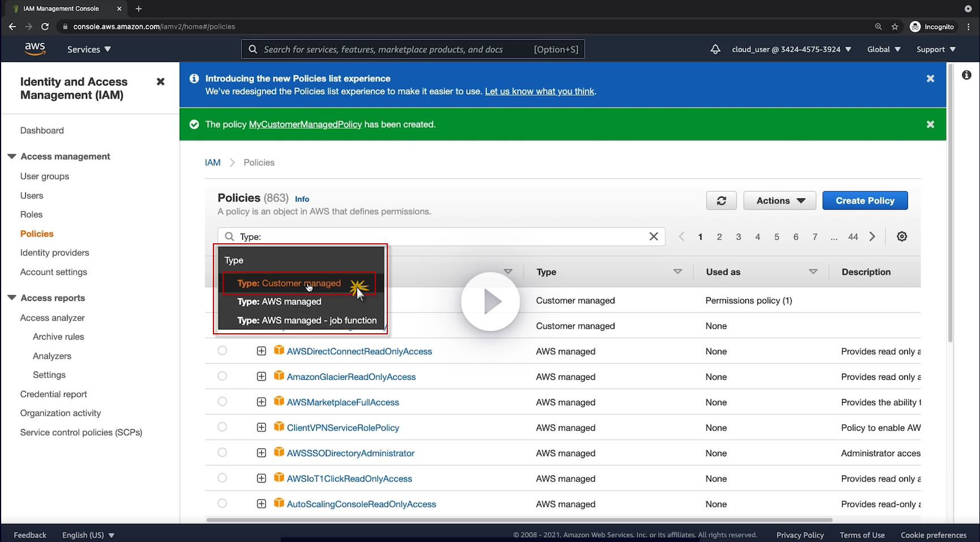Dismiss the green policy created banner
The height and width of the screenshot is (542, 980).
[930, 124]
